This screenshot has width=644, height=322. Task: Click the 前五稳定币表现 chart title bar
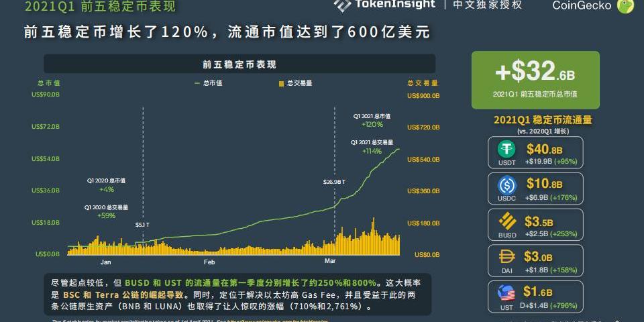(x=239, y=64)
